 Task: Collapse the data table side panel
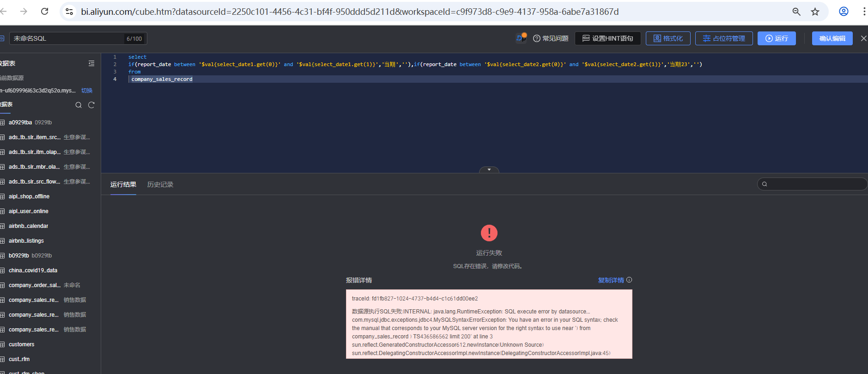point(91,63)
